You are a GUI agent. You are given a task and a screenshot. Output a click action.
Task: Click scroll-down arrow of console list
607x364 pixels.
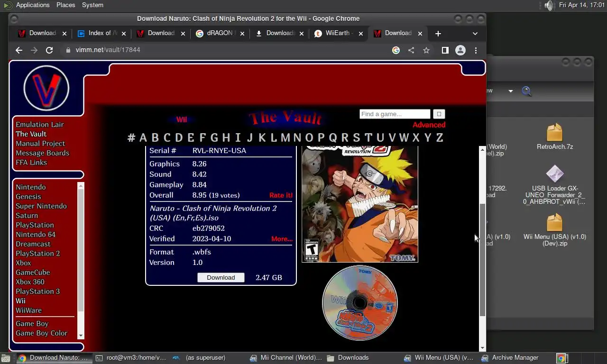click(x=81, y=336)
